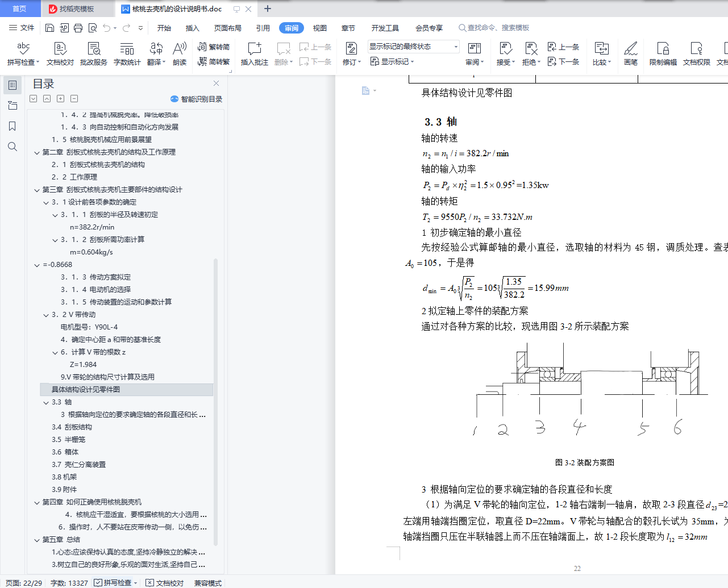728x588 pixels.
Task: Switch to the 页面布局 ribbon tab
Action: point(227,28)
